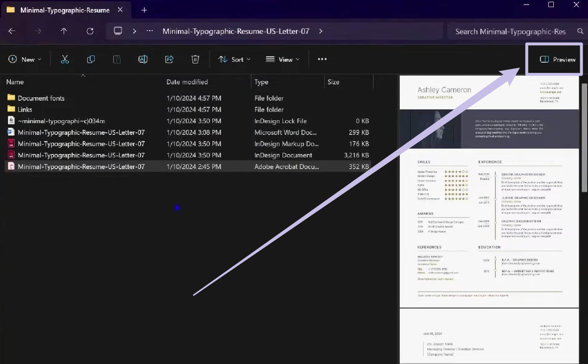Image resolution: width=588 pixels, height=364 pixels.
Task: Open the View options dropdown
Action: [x=283, y=59]
